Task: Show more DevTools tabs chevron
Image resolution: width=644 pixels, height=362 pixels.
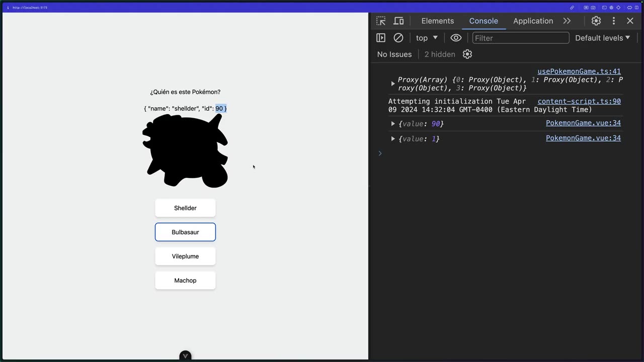Action: point(567,21)
